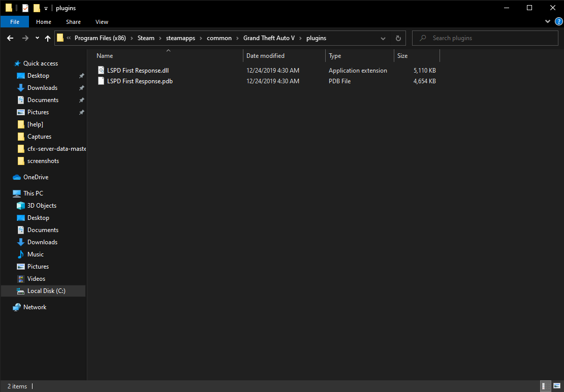Open Explorer help with question mark icon
Image resolution: width=564 pixels, height=392 pixels.
click(x=558, y=21)
